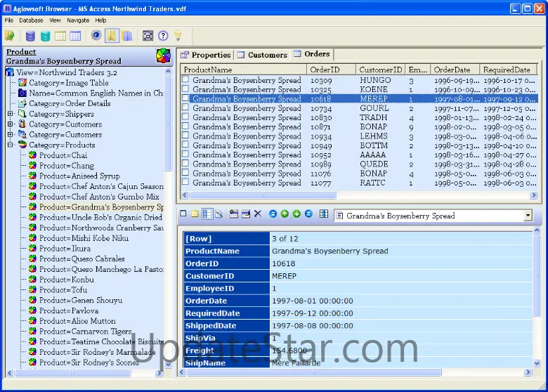548x392 pixels.
Task: Open the File menu
Action: click(x=8, y=20)
